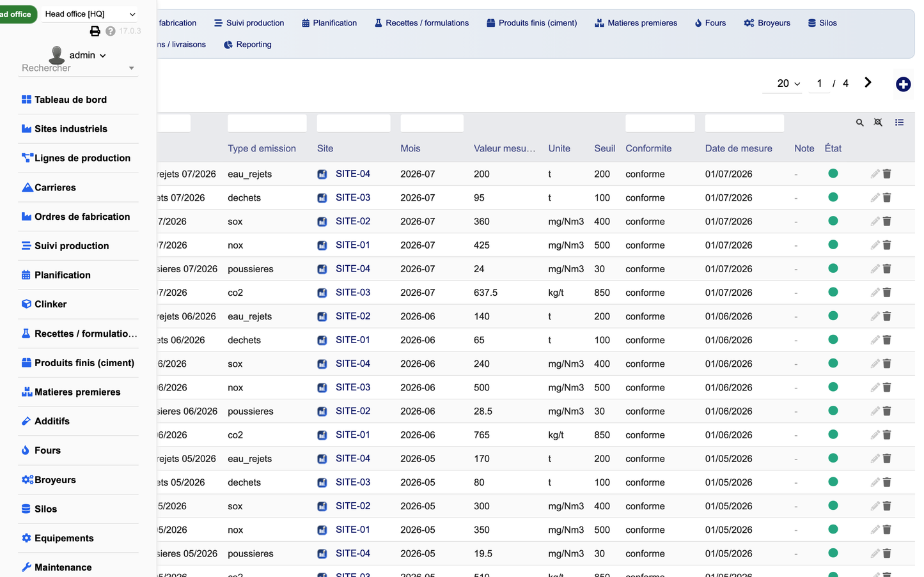924x577 pixels.
Task: Edit the sox 2026-06 SITE-04 row
Action: click(875, 363)
